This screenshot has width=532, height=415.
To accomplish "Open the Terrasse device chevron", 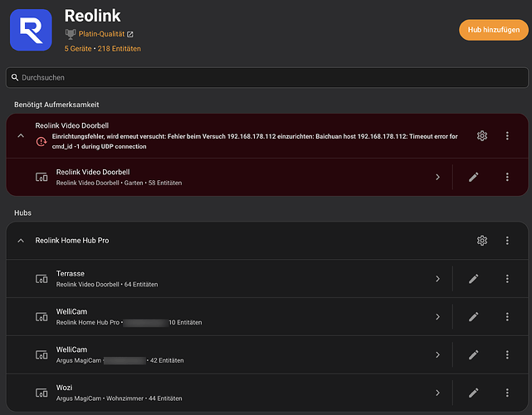I will pos(437,279).
